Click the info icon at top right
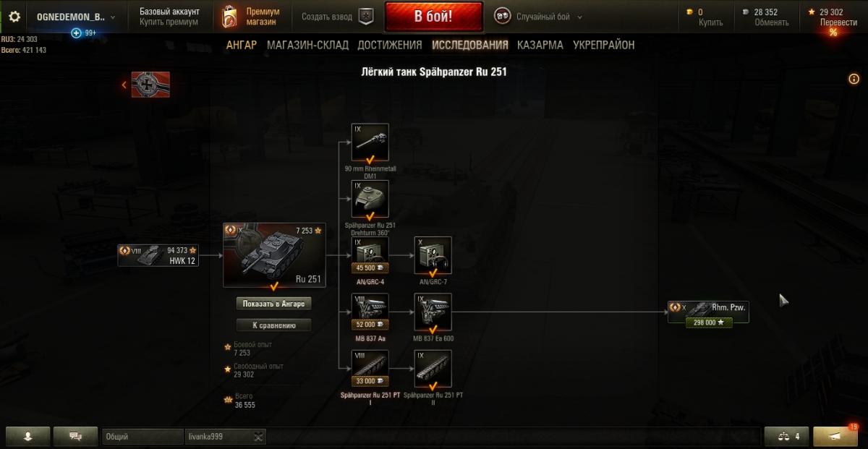Image resolution: width=868 pixels, height=449 pixels. [x=854, y=79]
